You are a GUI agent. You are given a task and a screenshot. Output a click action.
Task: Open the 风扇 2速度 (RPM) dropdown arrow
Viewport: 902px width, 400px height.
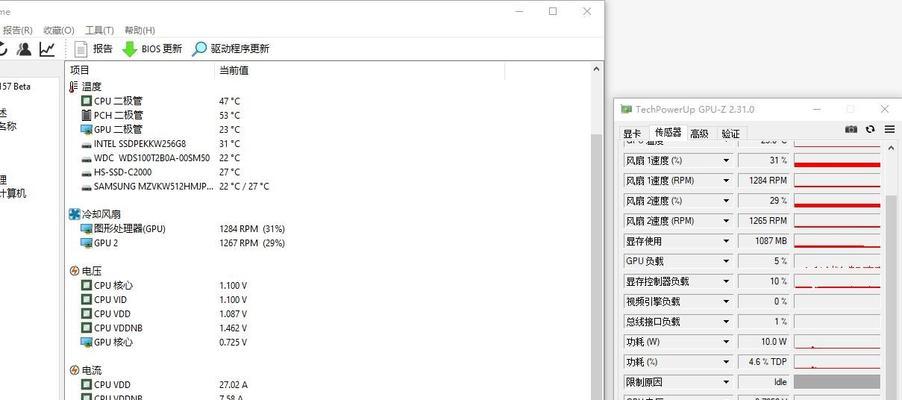coord(726,221)
